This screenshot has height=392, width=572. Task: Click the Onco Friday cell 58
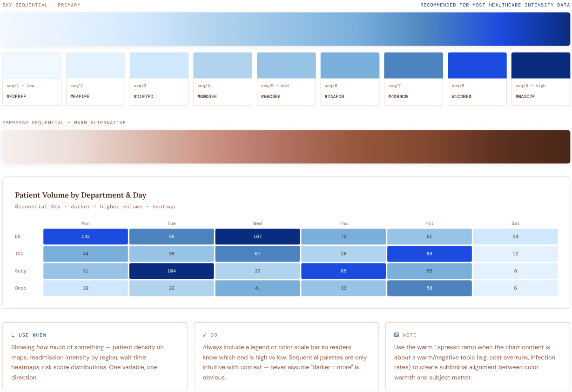[430, 288]
